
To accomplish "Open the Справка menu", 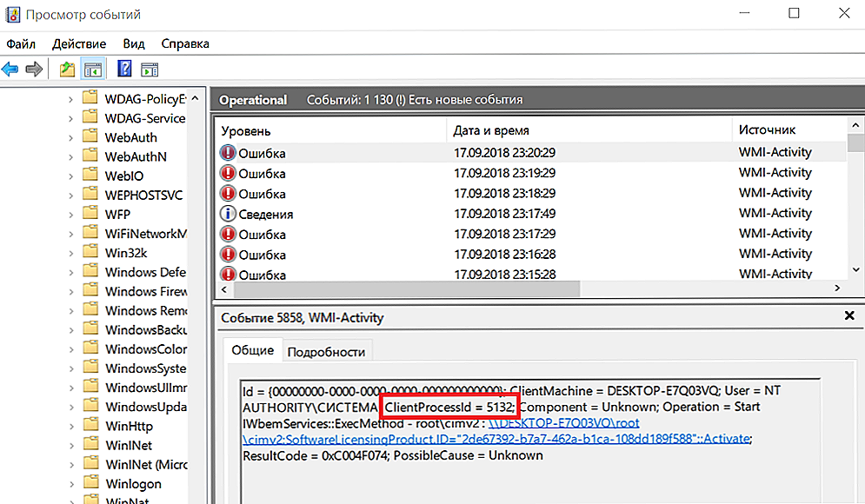I will click(185, 43).
